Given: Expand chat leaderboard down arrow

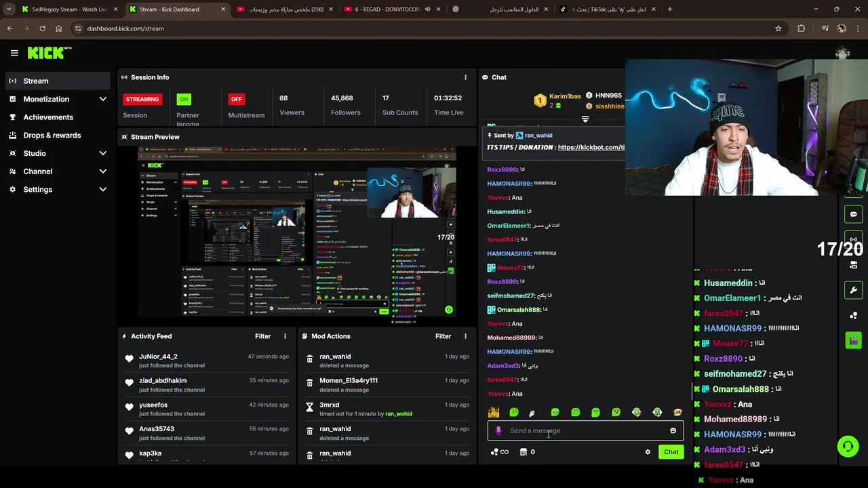Looking at the screenshot, I should pos(585,119).
